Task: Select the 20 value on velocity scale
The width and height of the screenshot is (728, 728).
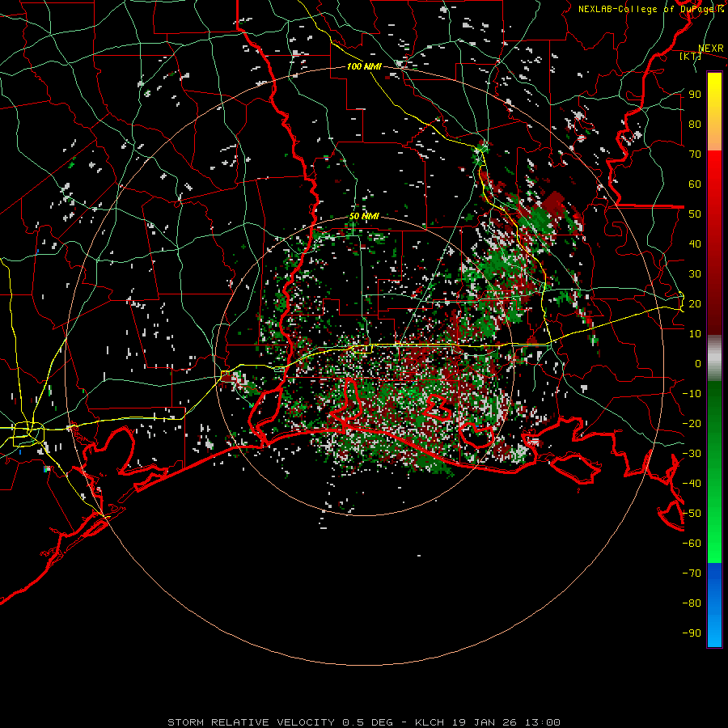Action: tap(695, 304)
